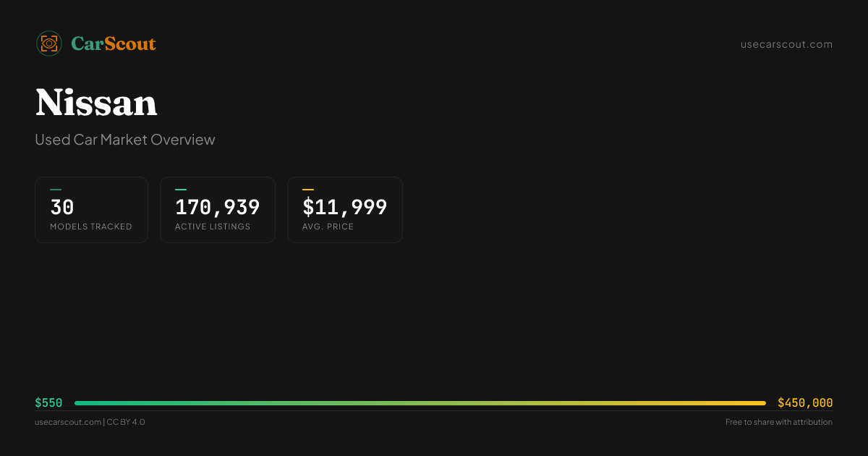Open the usecarscout.com link in the footer
Viewport: 868px width, 456px height.
pos(68,422)
